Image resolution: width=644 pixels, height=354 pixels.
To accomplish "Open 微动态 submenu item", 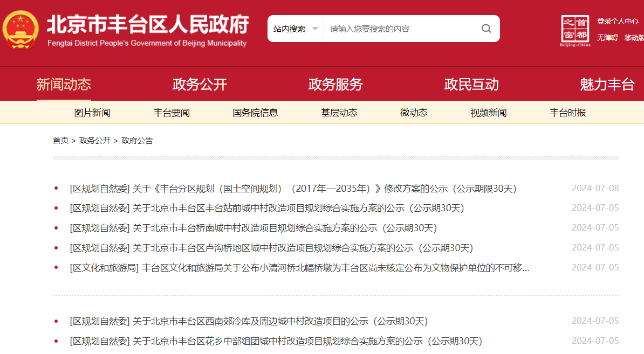I will tap(414, 113).
